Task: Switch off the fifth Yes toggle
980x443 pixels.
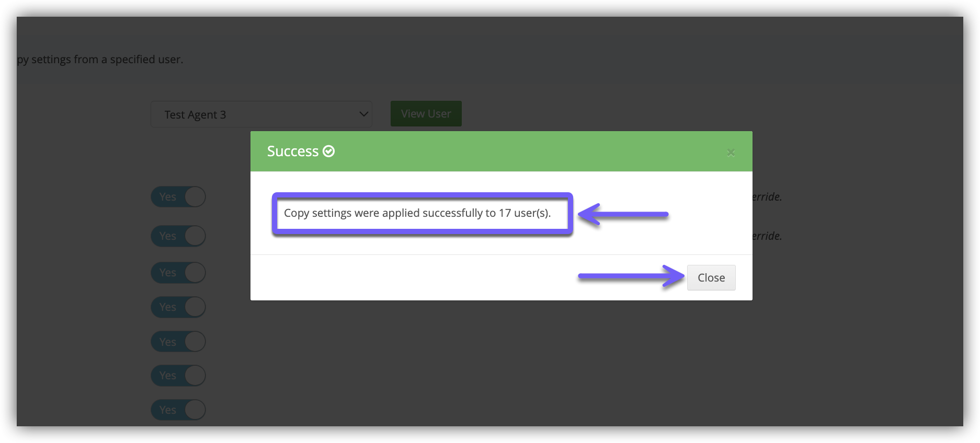Action: [178, 342]
